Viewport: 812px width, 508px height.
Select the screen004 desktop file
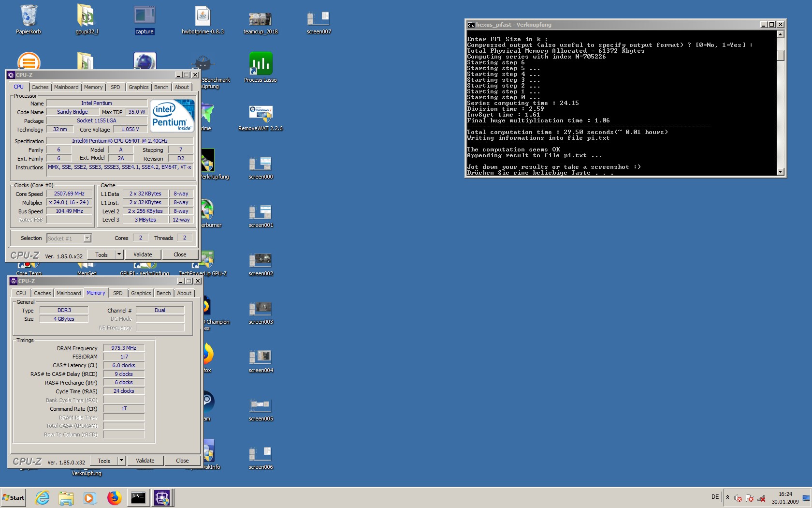261,360
